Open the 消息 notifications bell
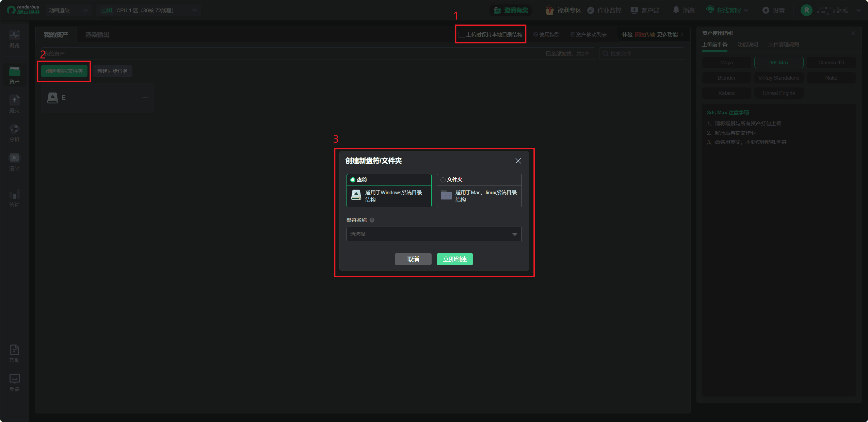Image resolution: width=868 pixels, height=422 pixels. coord(676,10)
